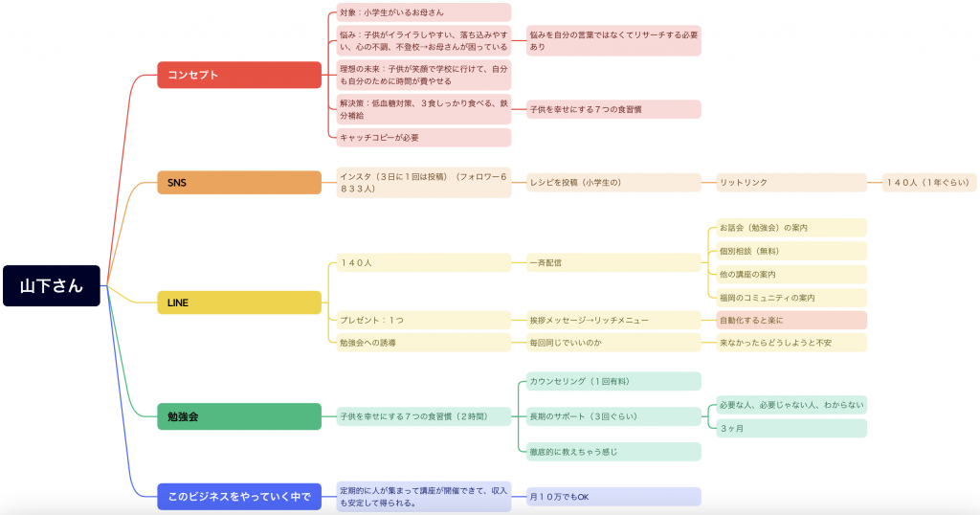Click the pink 子供を幸せにする７つの食習慣 node

(613, 109)
